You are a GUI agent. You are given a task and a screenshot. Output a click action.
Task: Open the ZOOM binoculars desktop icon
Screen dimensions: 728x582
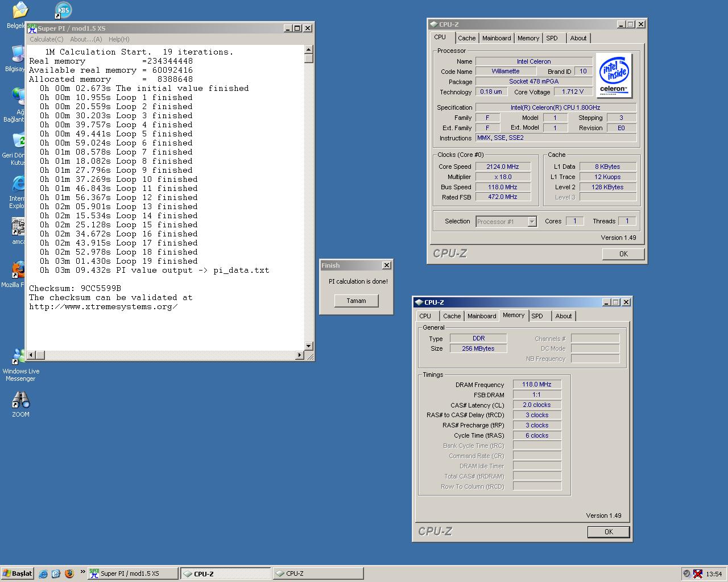pos(20,400)
